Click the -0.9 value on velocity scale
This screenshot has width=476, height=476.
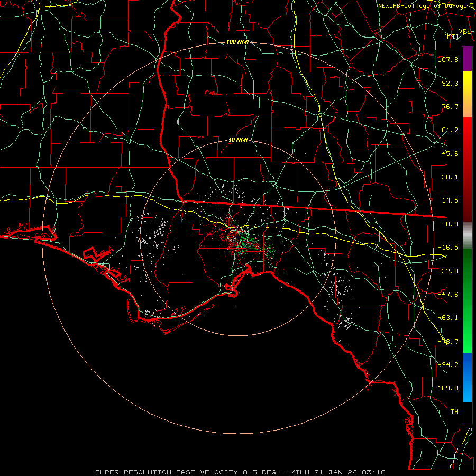[450, 224]
